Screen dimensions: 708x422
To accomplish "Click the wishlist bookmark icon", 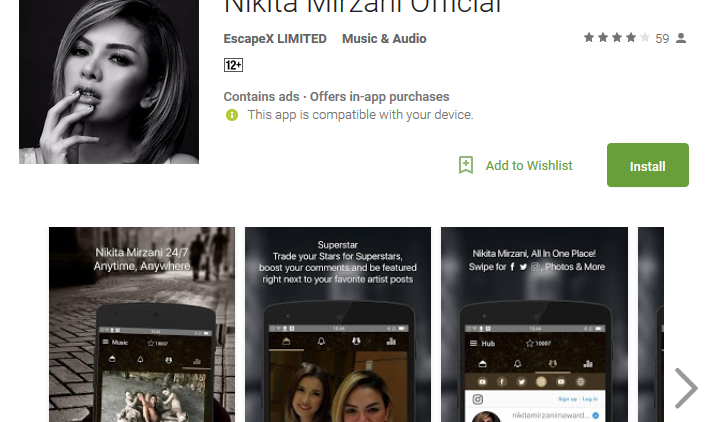I will pyautogui.click(x=466, y=165).
